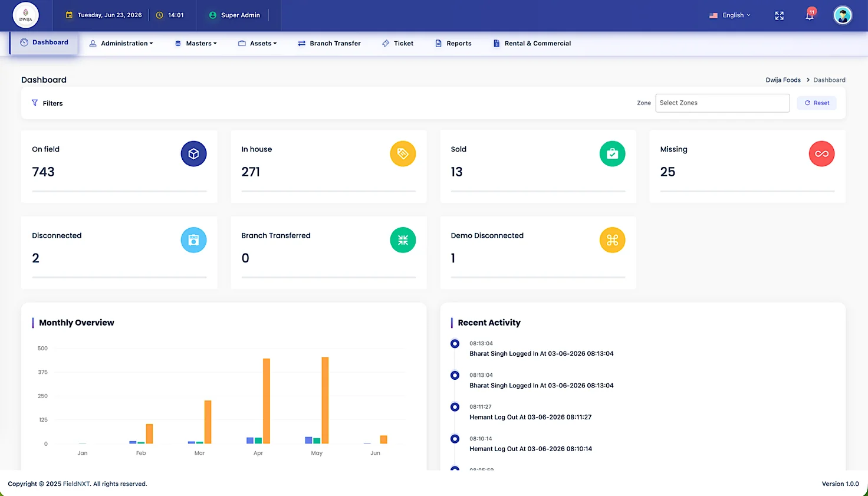Screen dimensions: 868x496
Task: Click first Recent Activity timeline dot
Action: 455,344
